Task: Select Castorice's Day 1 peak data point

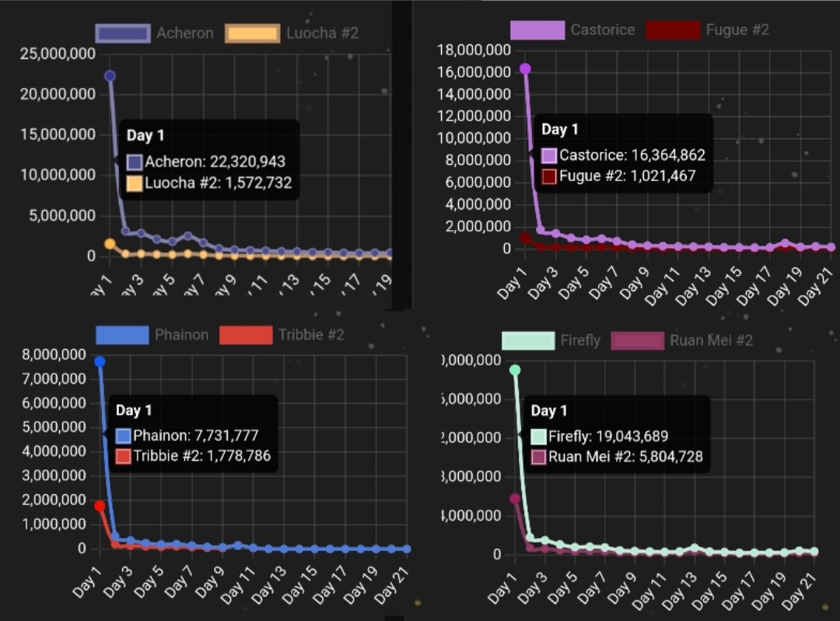Action: click(x=525, y=68)
